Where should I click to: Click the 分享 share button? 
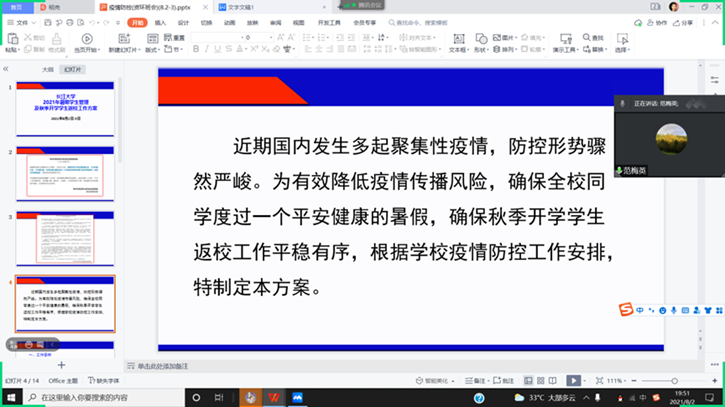(685, 22)
